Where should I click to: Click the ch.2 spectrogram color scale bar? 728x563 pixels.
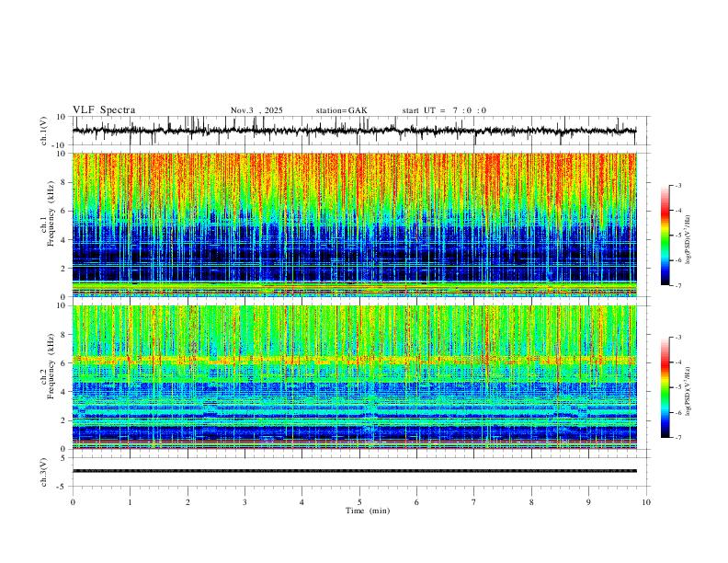click(665, 387)
